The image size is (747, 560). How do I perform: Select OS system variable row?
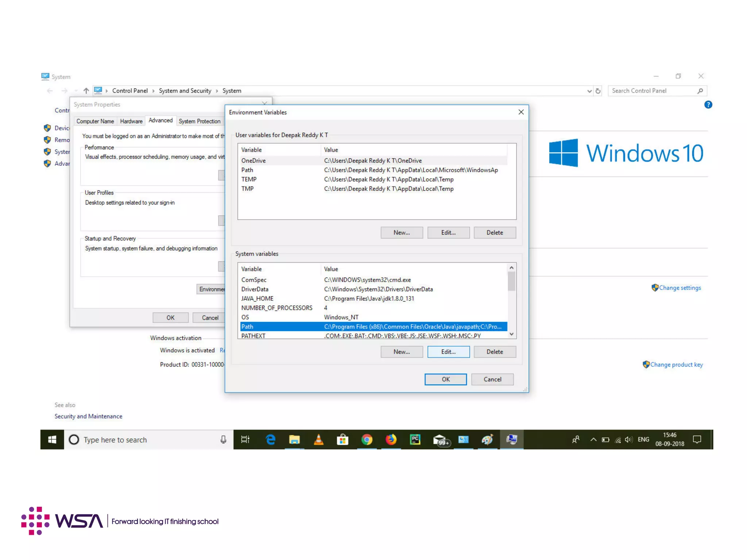(373, 317)
